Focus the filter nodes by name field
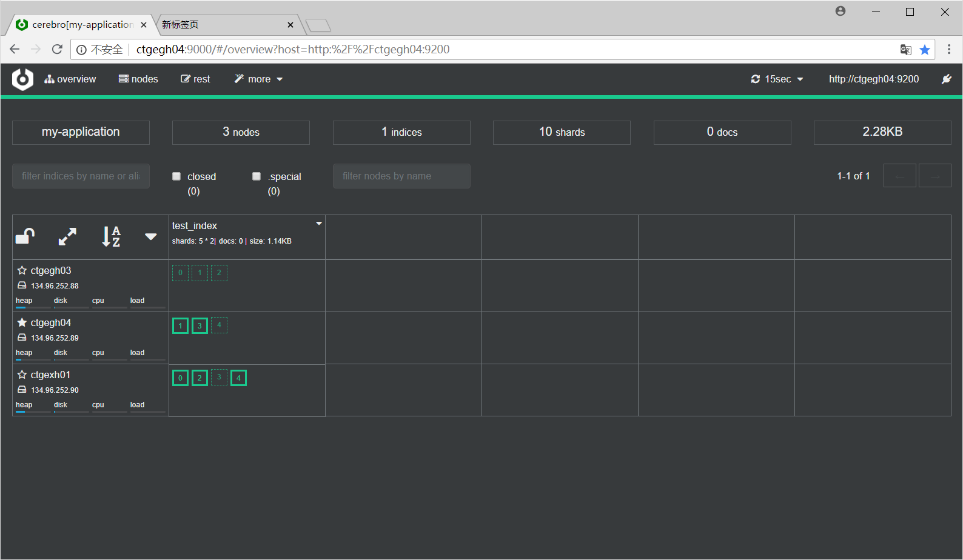 click(x=401, y=176)
